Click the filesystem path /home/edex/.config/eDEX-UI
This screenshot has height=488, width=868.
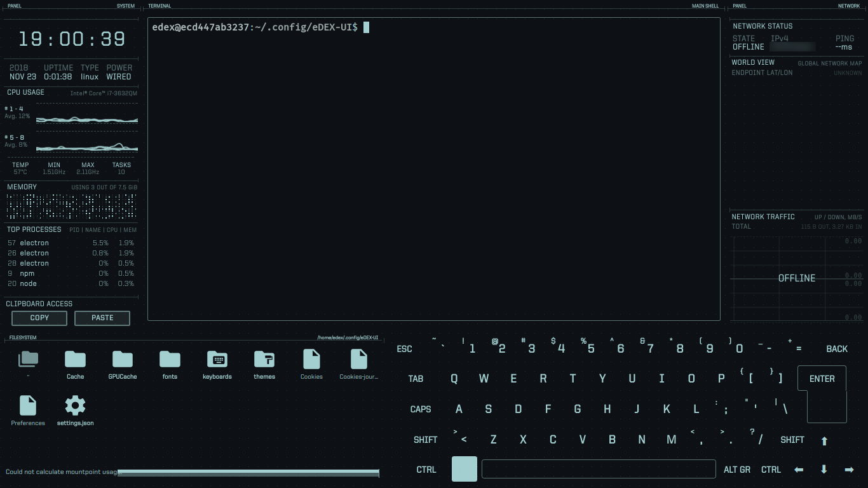click(x=348, y=337)
